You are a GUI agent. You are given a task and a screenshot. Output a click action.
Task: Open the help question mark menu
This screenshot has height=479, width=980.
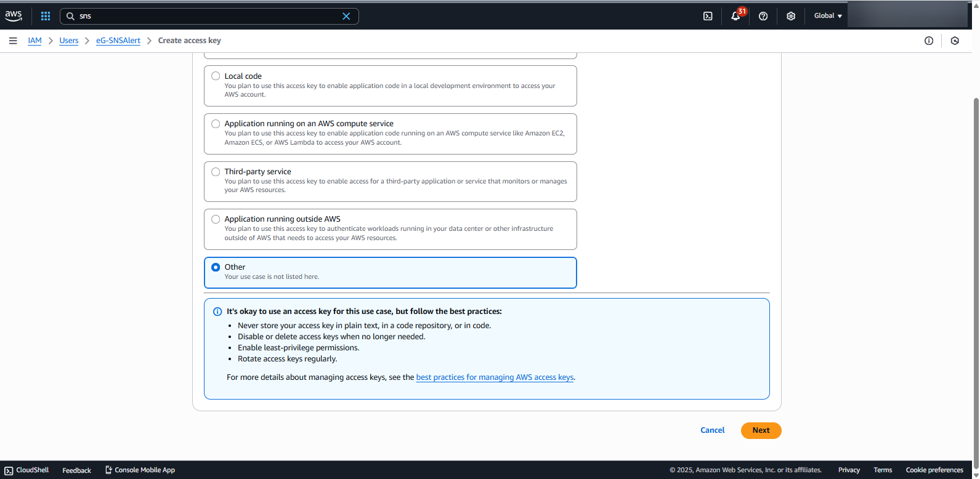coord(763,16)
